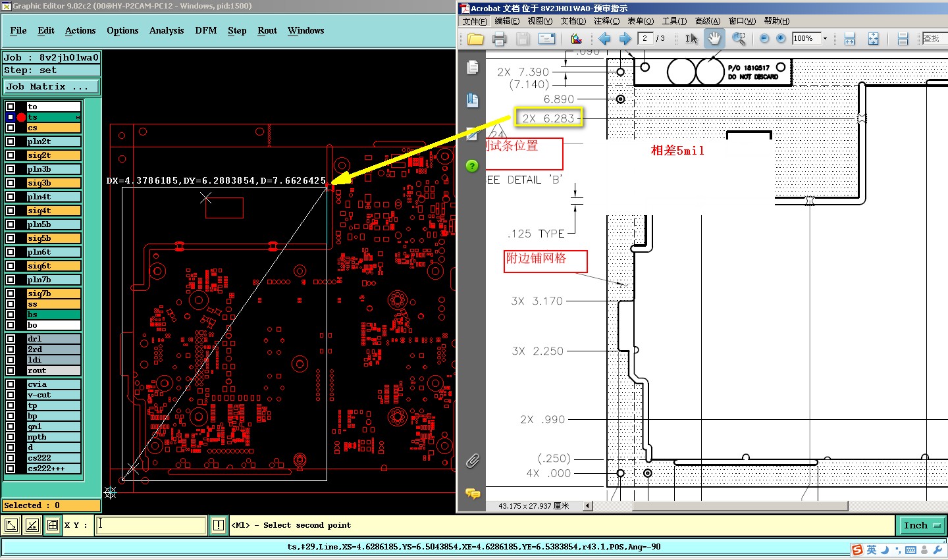Toggle display box for layer sig4t

[11, 211]
